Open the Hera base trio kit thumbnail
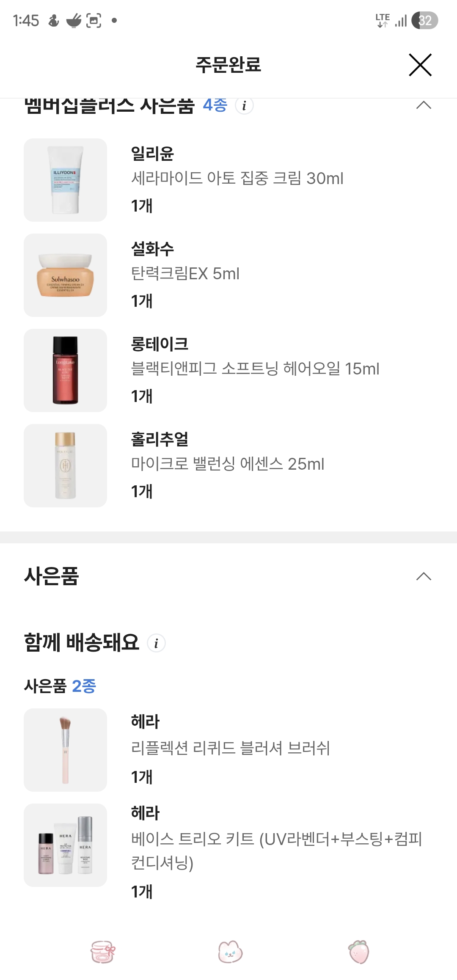This screenshot has height=980, width=457. click(65, 845)
